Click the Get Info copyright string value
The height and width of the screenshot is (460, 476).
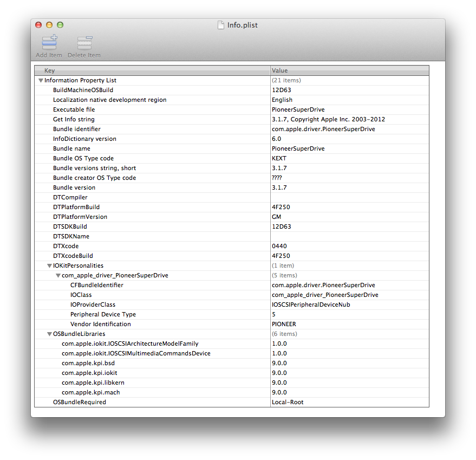(x=328, y=119)
